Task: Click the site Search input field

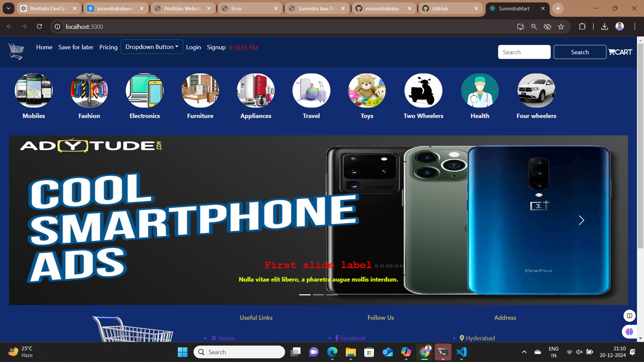Action: click(524, 52)
